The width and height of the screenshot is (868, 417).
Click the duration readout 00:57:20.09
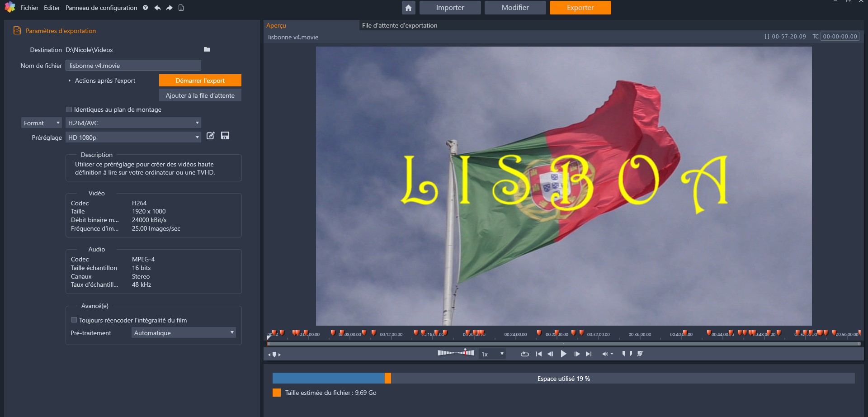(x=789, y=37)
